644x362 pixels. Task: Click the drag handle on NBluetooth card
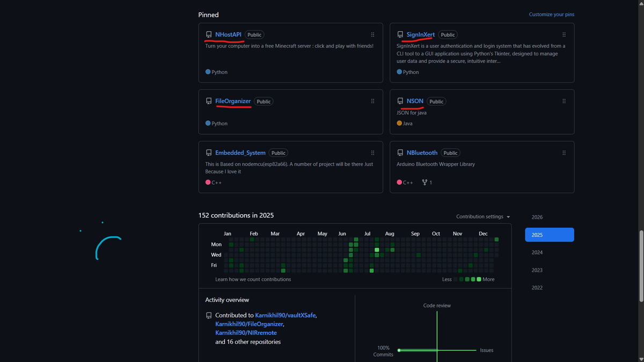point(564,153)
